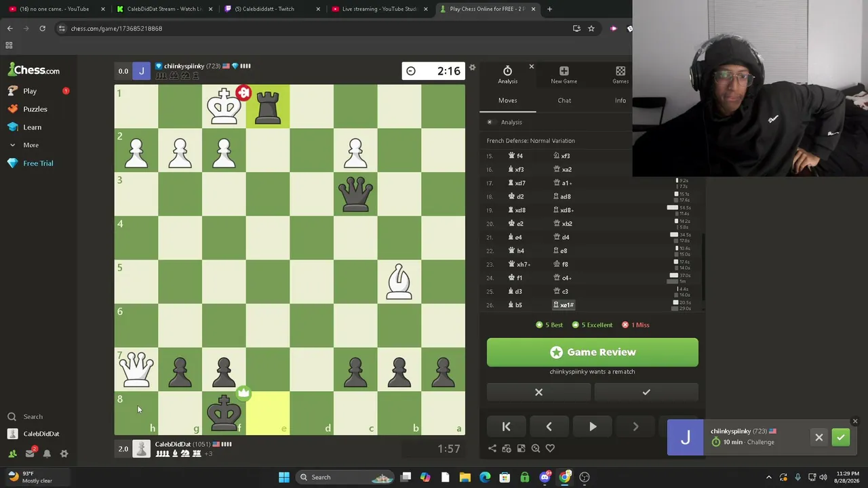868x488 pixels.
Task: Open CalebDidDat profile in sidebar
Action: 41,434
